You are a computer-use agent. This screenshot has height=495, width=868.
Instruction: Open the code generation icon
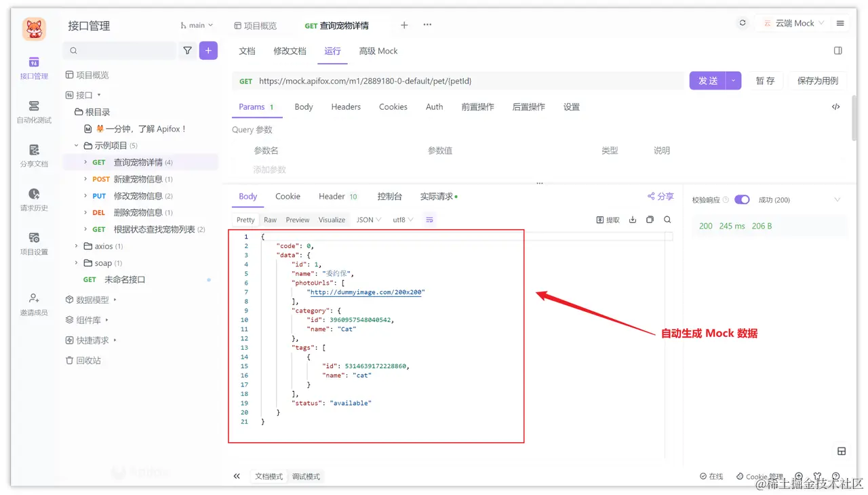click(836, 107)
